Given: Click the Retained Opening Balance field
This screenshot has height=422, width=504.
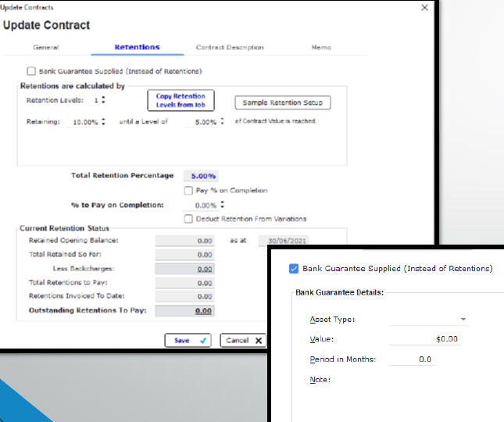Looking at the screenshot, I should pyautogui.click(x=185, y=241).
